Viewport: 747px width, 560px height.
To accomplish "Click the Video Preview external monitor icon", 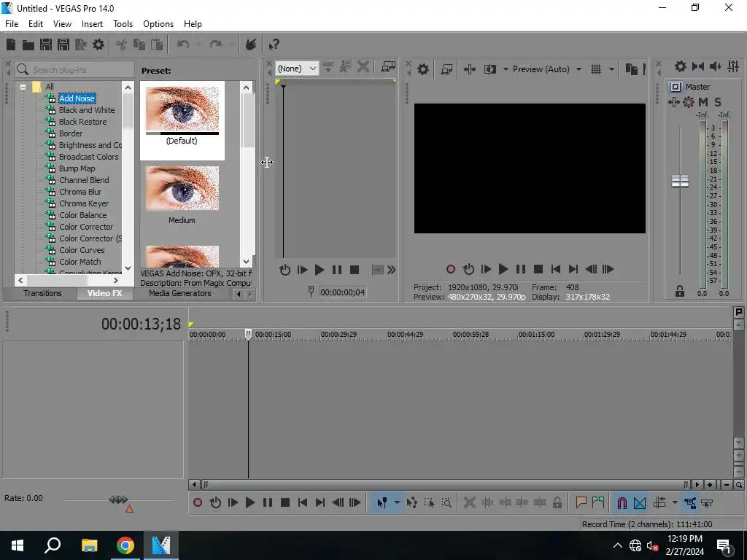I will click(446, 69).
